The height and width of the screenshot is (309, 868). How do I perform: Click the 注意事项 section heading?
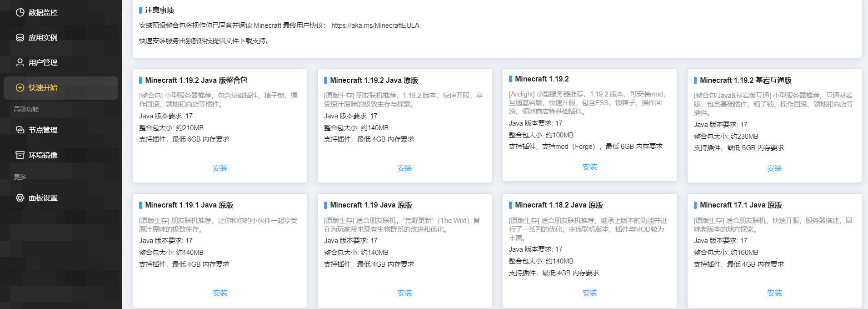coord(160,10)
